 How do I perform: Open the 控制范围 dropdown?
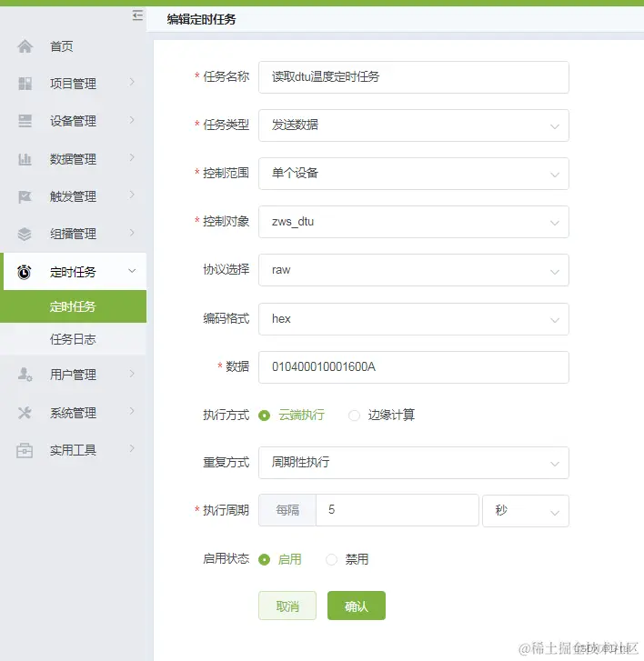pos(414,174)
